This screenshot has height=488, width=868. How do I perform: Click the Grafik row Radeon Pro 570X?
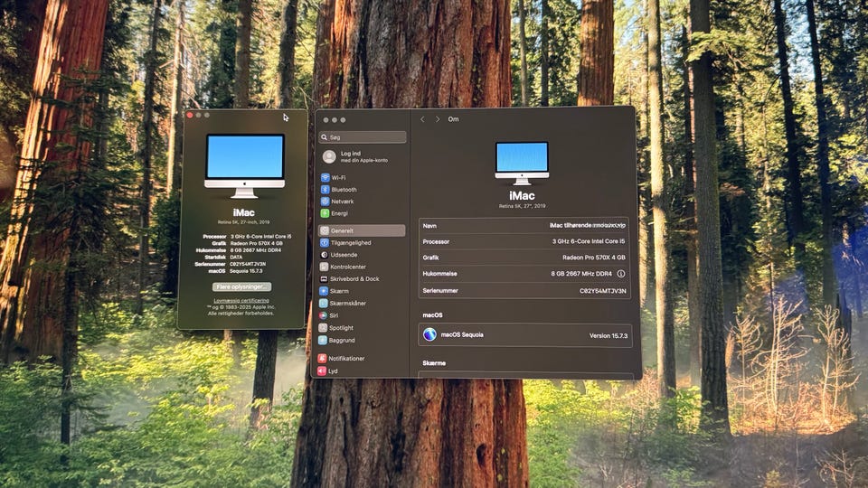click(524, 258)
